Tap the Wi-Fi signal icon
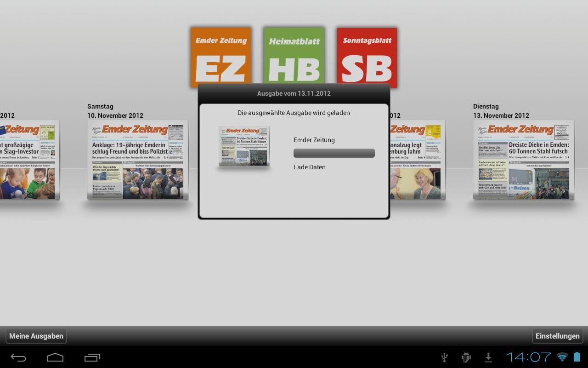This screenshot has height=368, width=588. tap(562, 357)
